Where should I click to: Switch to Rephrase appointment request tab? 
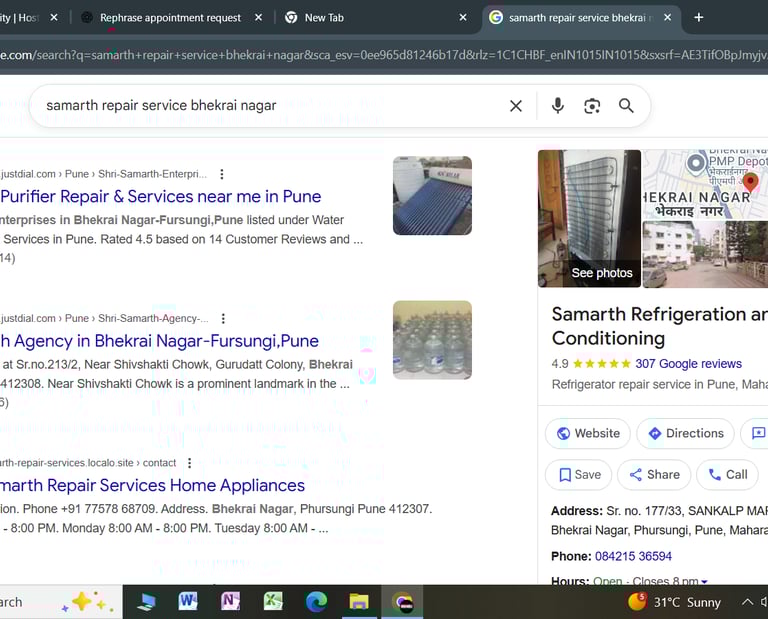point(170,18)
